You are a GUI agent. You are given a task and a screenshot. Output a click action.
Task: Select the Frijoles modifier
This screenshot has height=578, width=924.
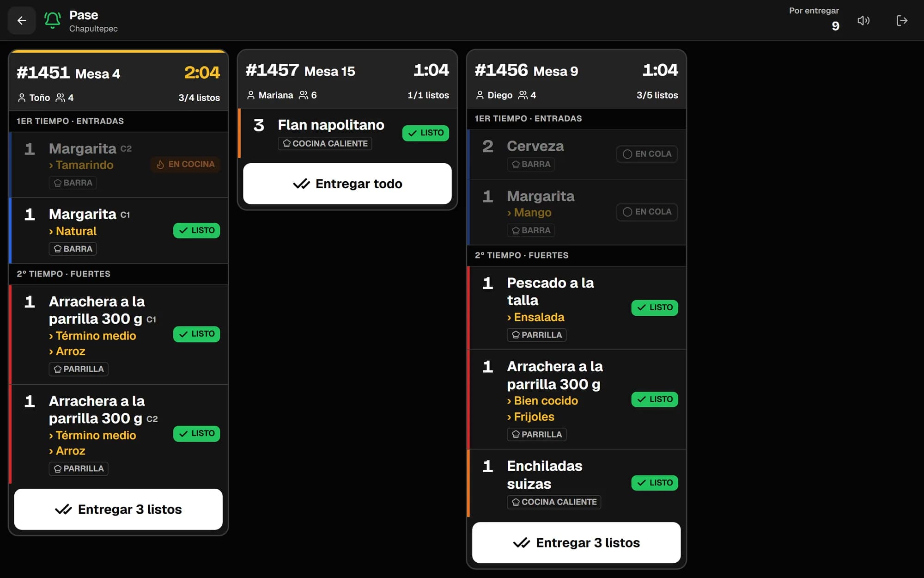tap(531, 417)
